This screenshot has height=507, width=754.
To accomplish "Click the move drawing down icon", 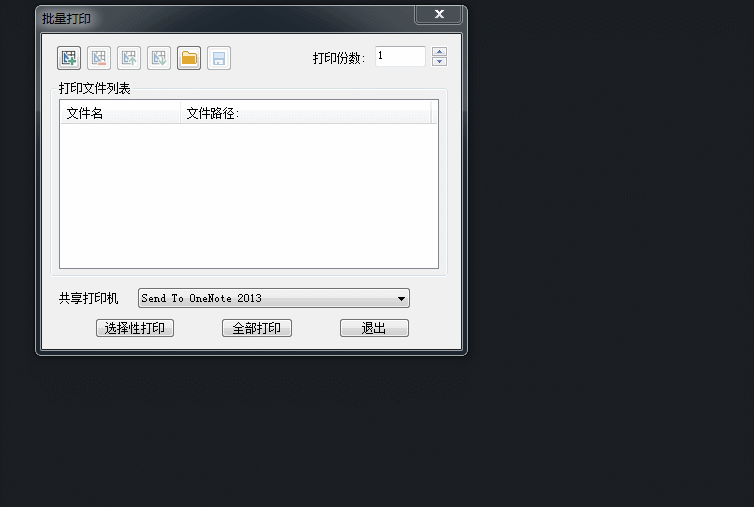I will click(159, 58).
